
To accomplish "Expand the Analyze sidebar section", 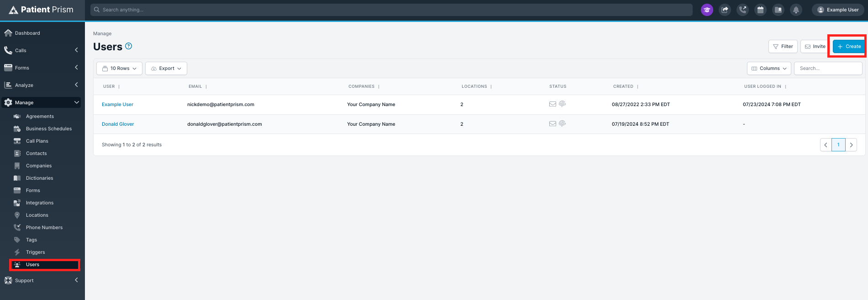I will click(42, 85).
